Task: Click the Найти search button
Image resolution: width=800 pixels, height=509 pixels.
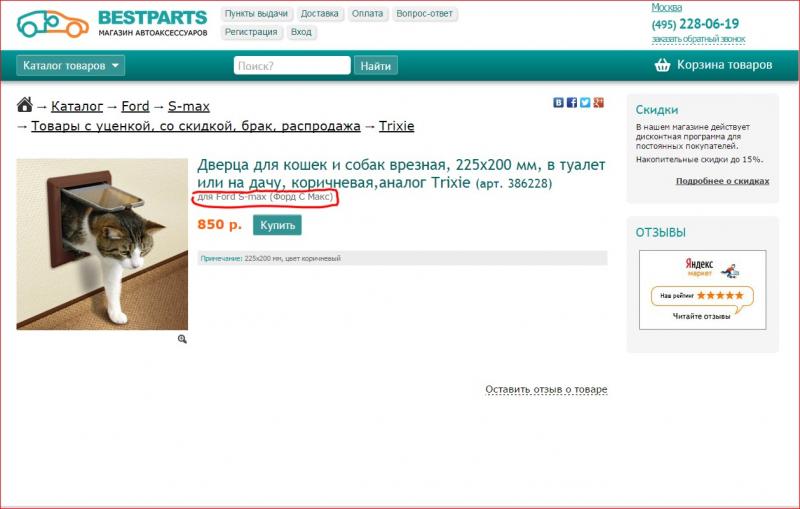Action: pos(376,66)
